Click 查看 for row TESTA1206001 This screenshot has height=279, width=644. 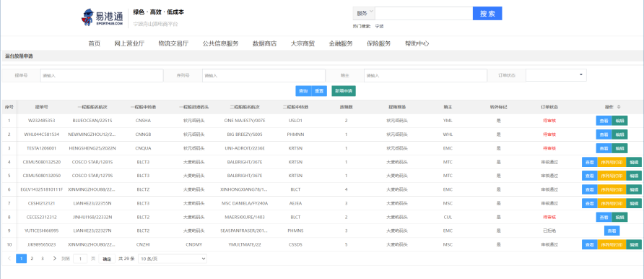click(x=604, y=148)
